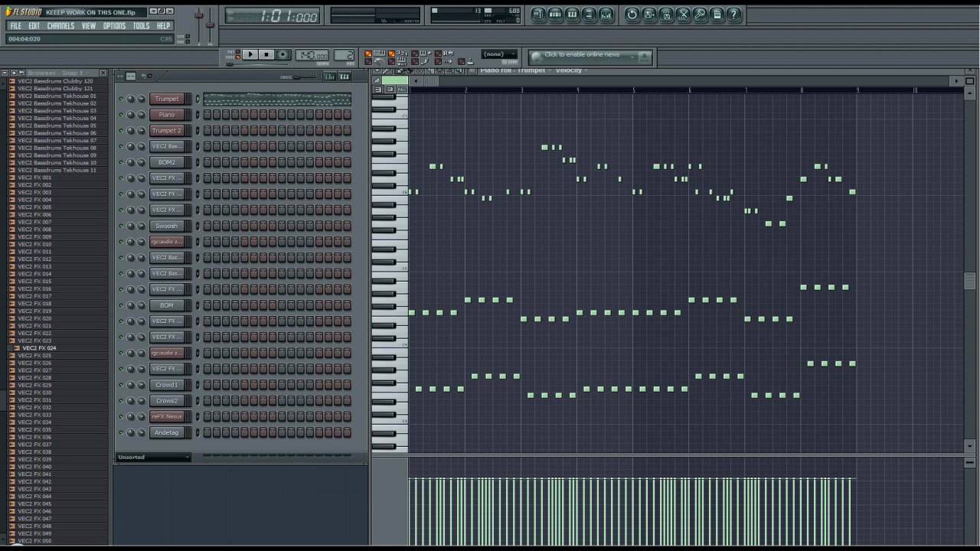Open the piano roll window icon in the top toolbar

(x=573, y=15)
